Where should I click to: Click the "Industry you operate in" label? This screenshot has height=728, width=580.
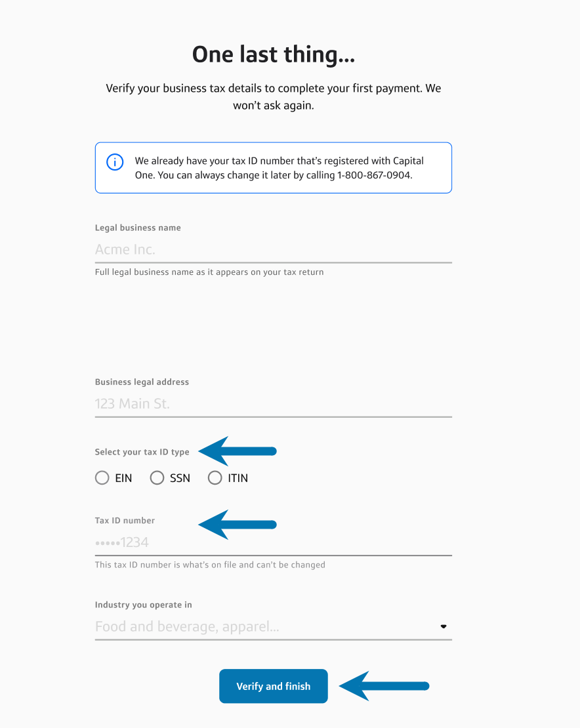143,605
